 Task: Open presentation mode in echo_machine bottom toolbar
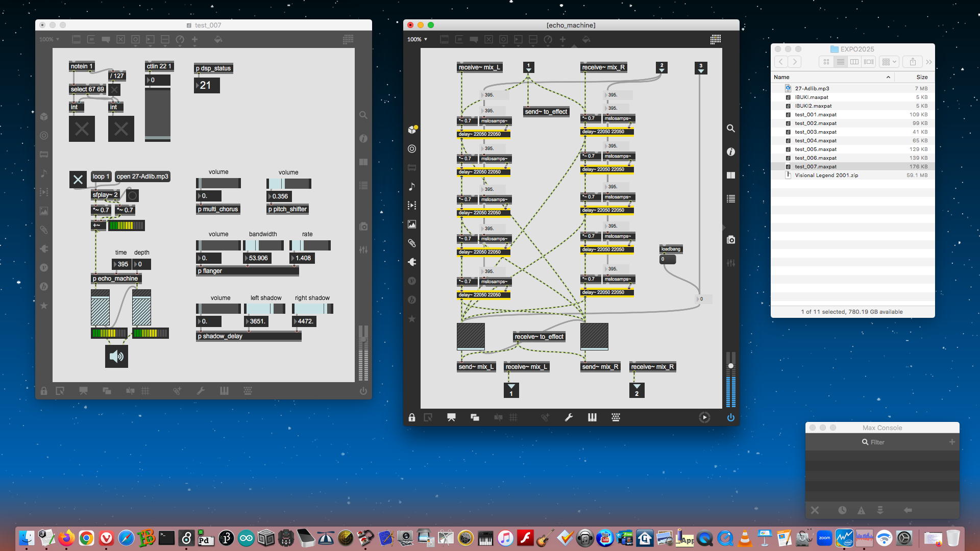pos(451,417)
